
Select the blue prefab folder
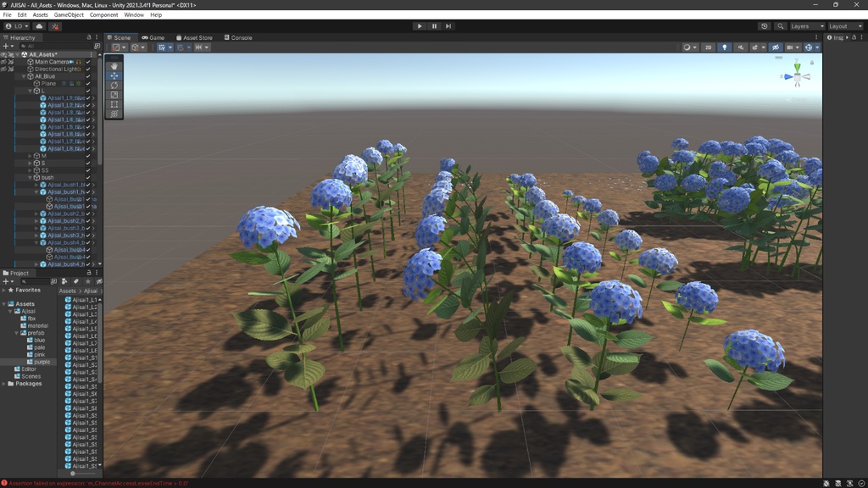click(x=36, y=341)
